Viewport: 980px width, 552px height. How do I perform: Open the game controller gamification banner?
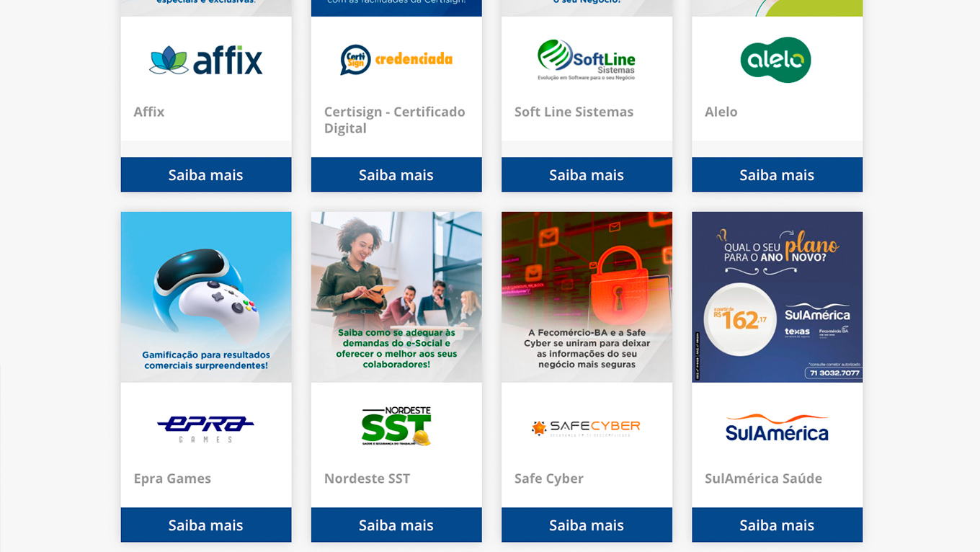[206, 297]
